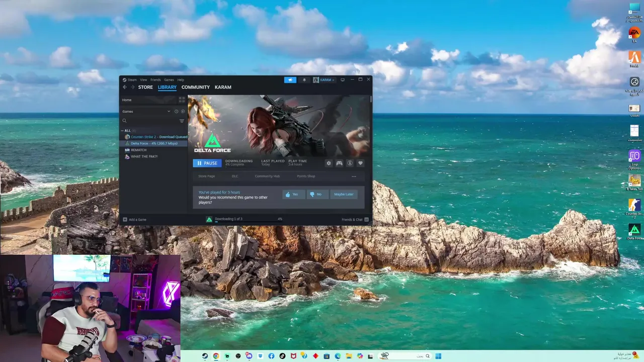The image size is (644, 362).
Task: Open Microsoft Store from the taskbar
Action: click(x=327, y=356)
